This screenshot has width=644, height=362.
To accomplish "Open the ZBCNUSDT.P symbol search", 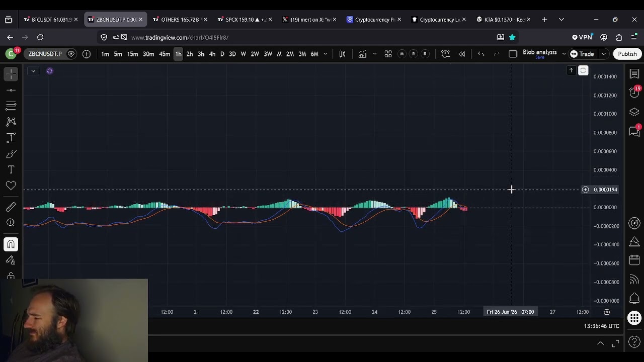I will [45, 54].
